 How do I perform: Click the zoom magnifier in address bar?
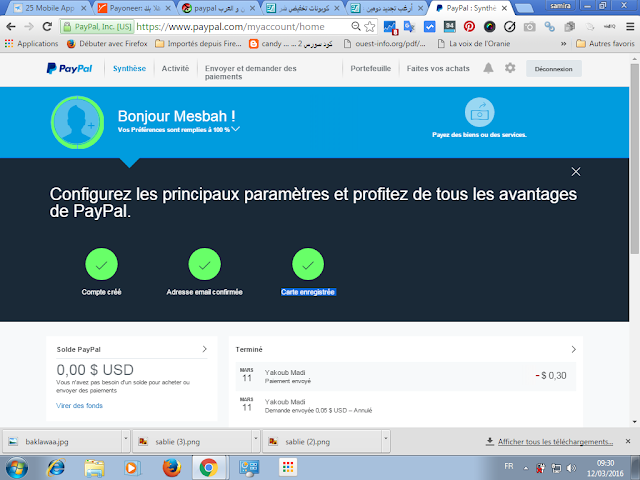(x=356, y=27)
